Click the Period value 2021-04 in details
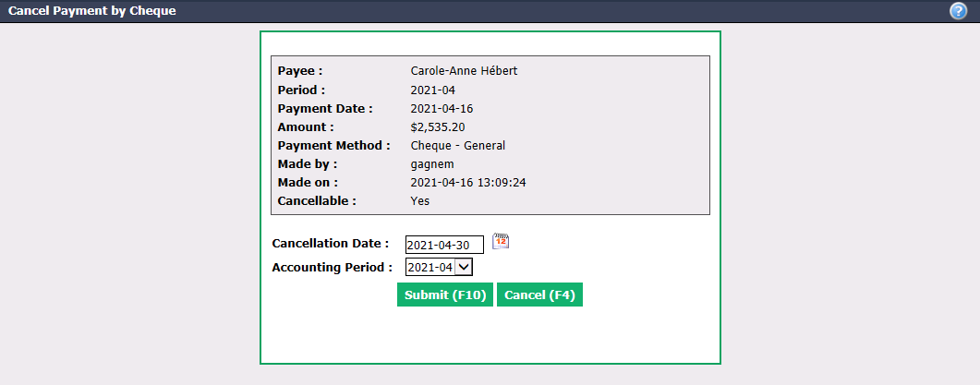 coord(433,90)
